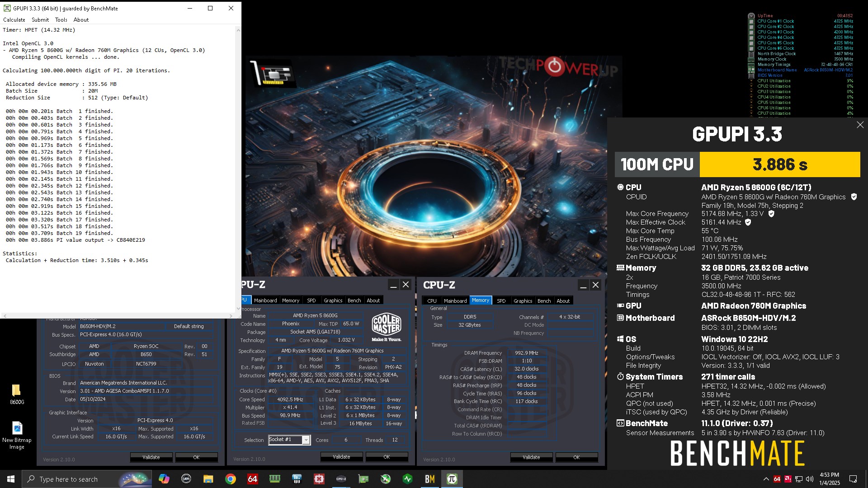Image resolution: width=868 pixels, height=488 pixels.
Task: Click OK in the right CPU-Z memory window
Action: coord(576,457)
